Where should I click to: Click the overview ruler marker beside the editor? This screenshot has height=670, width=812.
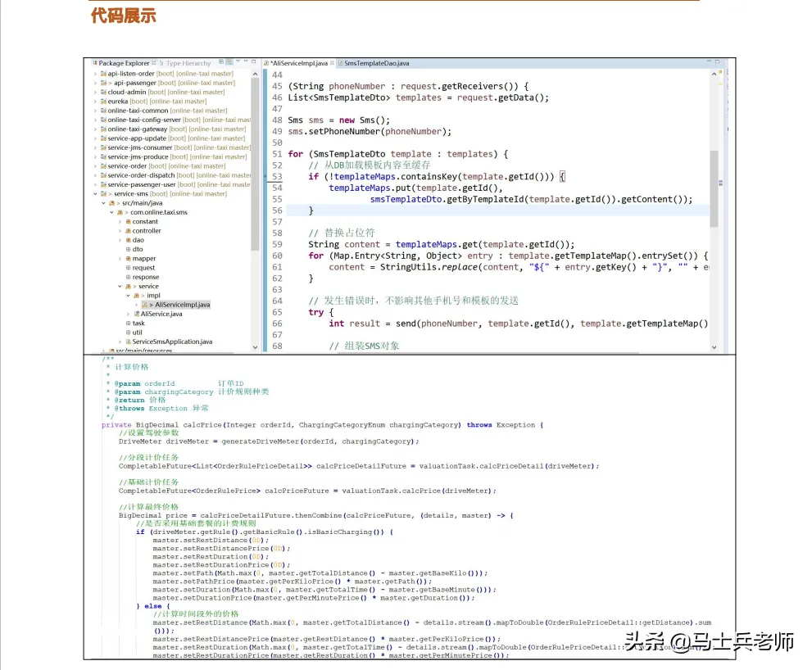[x=721, y=183]
